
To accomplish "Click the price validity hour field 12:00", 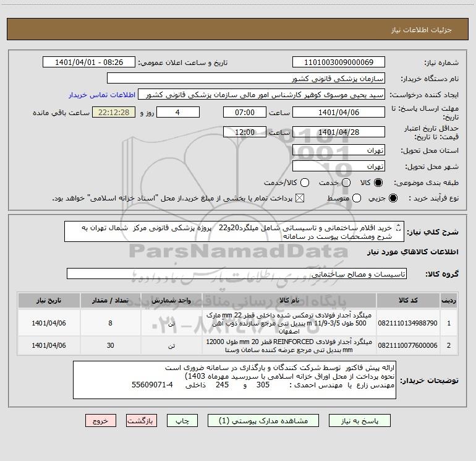I will click(245, 132).
